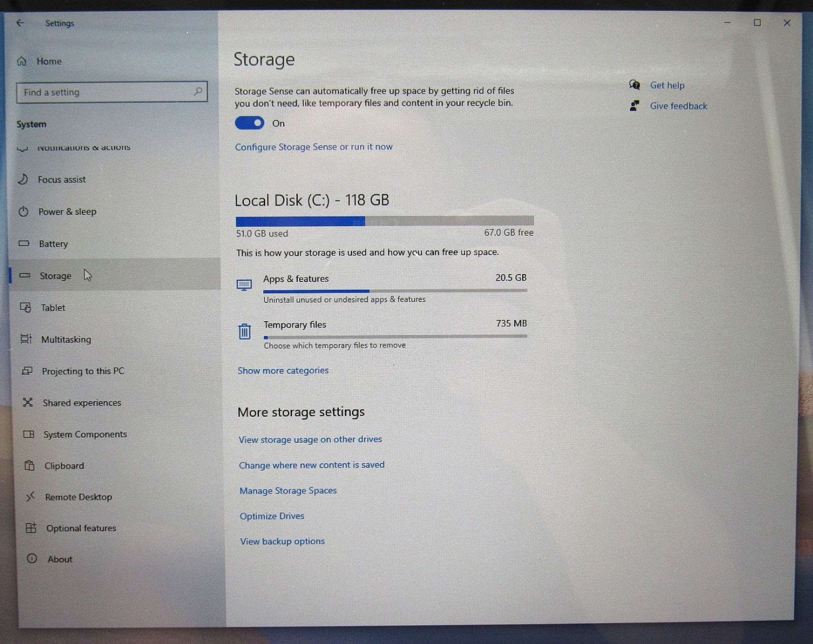Image resolution: width=813 pixels, height=644 pixels.
Task: Open Apps & features 20.5 GB entry
Action: click(x=382, y=288)
